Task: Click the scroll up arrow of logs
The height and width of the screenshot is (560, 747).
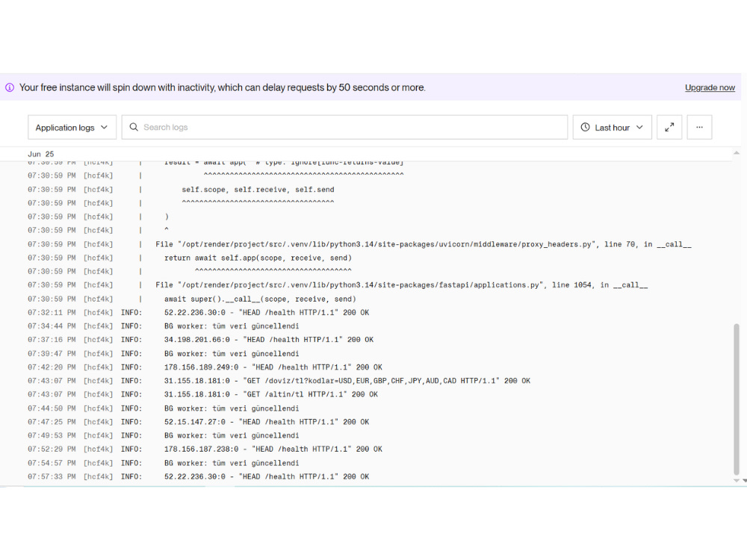Action: [x=737, y=153]
